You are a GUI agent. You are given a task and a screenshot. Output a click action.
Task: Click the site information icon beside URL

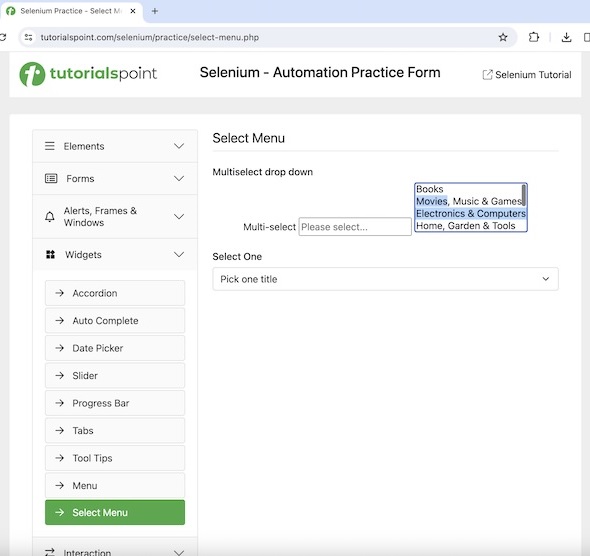tap(29, 37)
